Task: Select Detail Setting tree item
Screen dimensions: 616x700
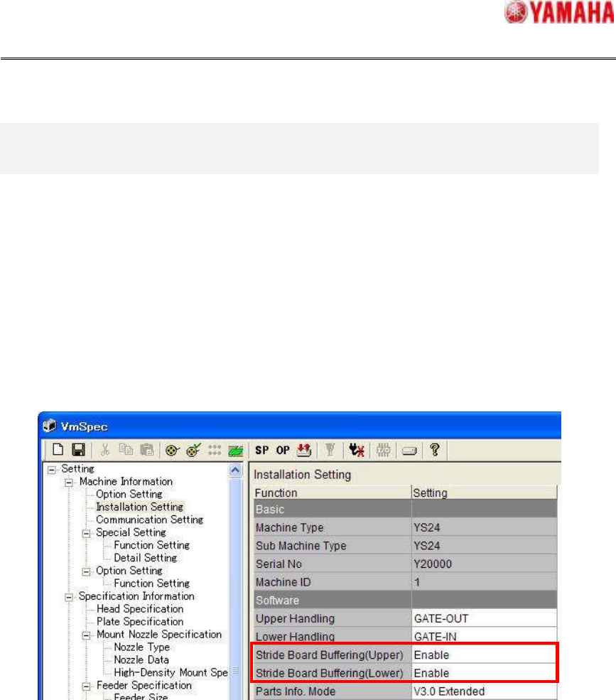Action: pos(146,558)
